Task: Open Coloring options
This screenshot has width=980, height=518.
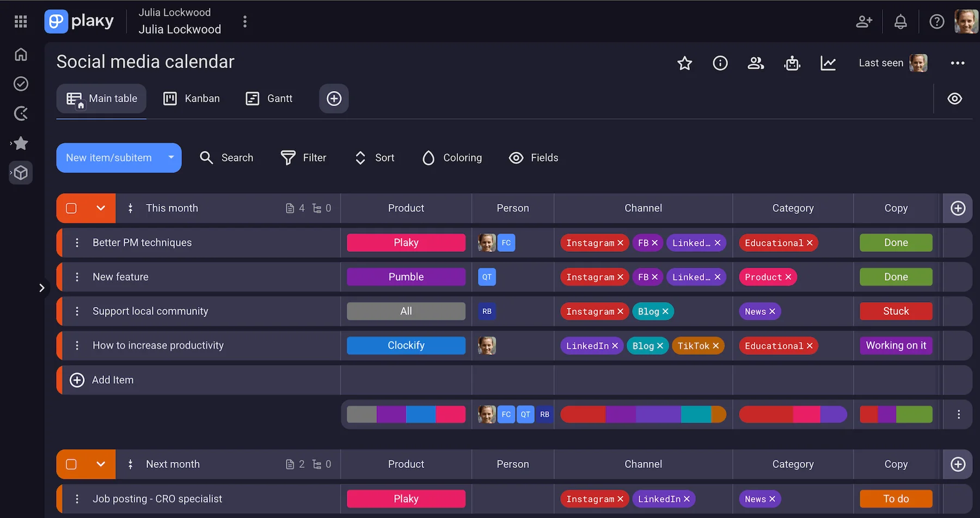Action: (x=452, y=158)
